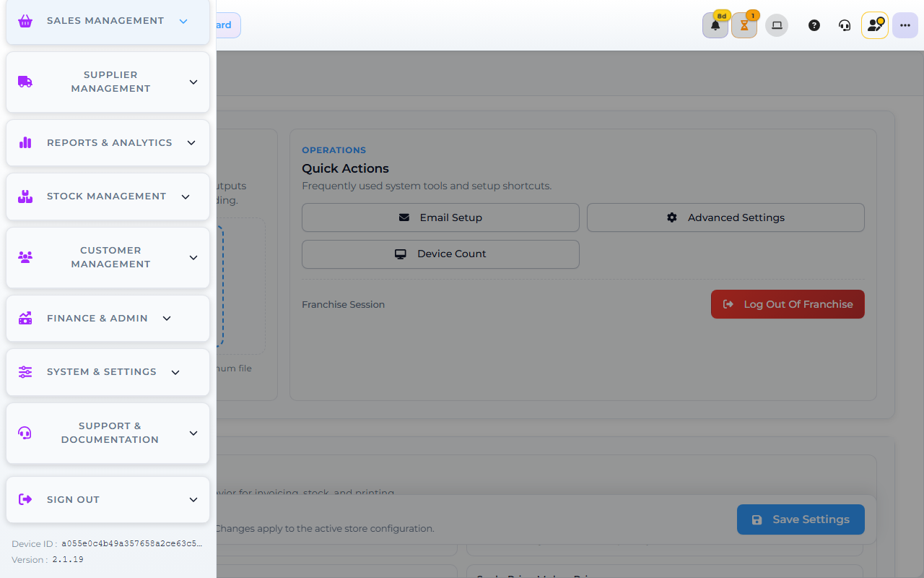Click the Support & Documentation headset icon
Image resolution: width=924 pixels, height=578 pixels.
[25, 433]
